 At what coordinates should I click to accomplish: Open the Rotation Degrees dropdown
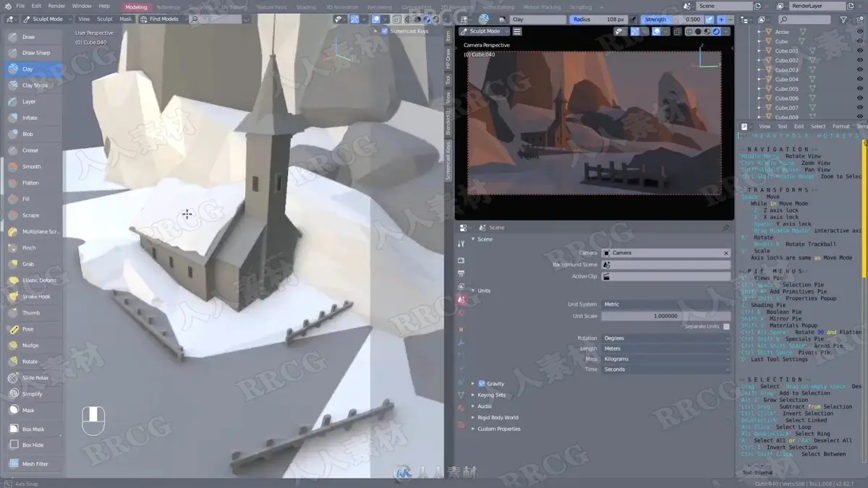(x=665, y=338)
